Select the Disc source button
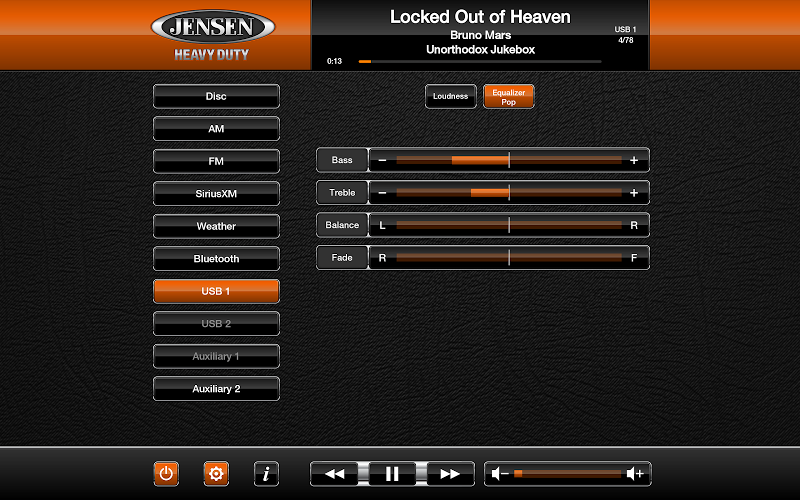This screenshot has width=800, height=500. click(216, 97)
